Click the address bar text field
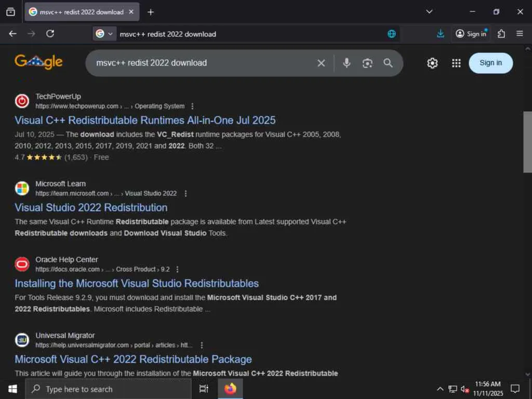Viewport: 532px width, 399px height. [251, 34]
